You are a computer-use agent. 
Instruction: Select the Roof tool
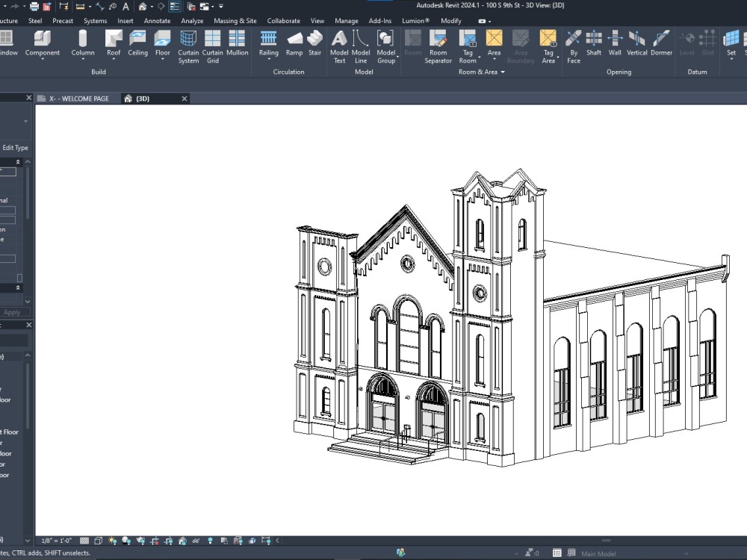coord(114,43)
